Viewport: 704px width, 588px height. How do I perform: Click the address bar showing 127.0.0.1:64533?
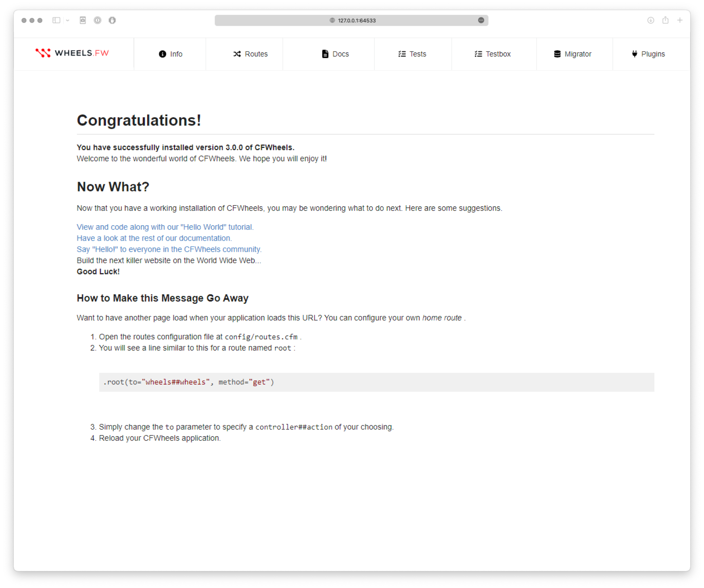351,20
